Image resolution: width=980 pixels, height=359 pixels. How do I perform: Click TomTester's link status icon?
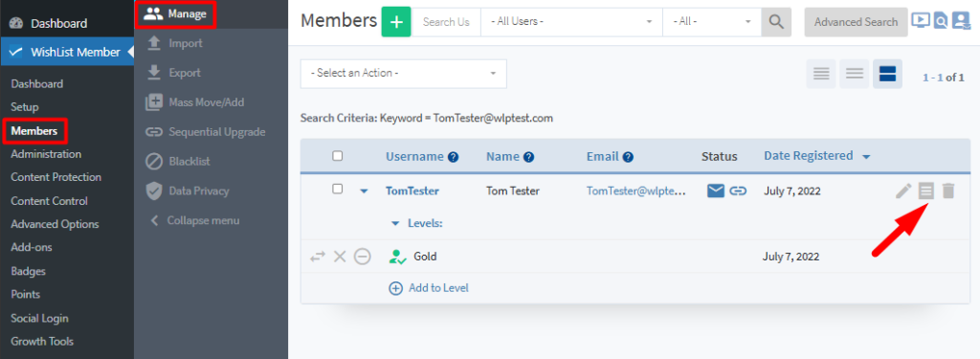pos(738,191)
